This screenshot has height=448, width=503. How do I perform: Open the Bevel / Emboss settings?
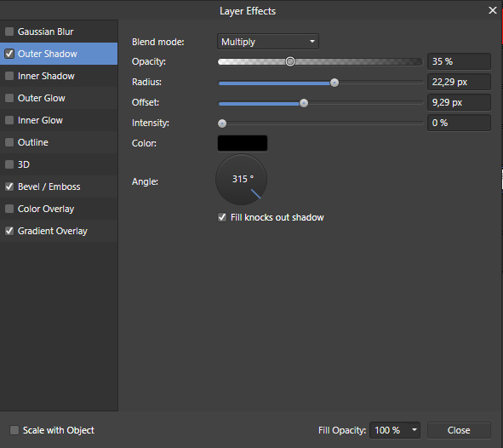[x=59, y=187]
